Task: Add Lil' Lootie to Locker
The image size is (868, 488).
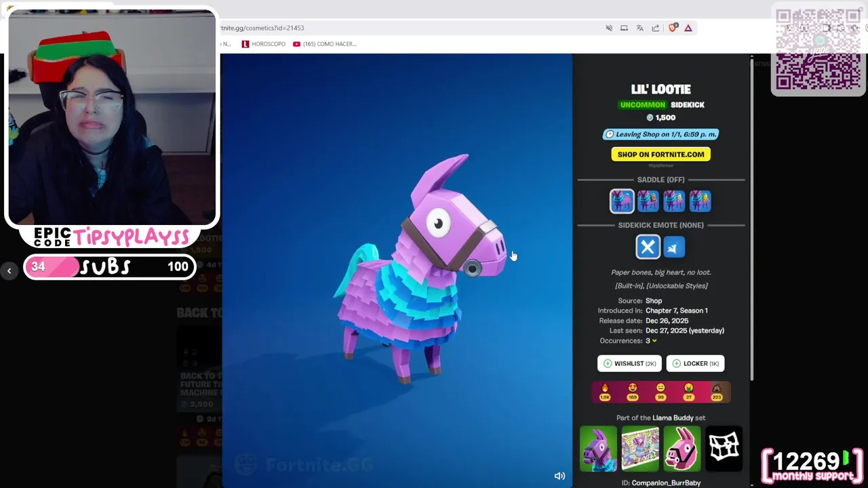Action: (695, 363)
